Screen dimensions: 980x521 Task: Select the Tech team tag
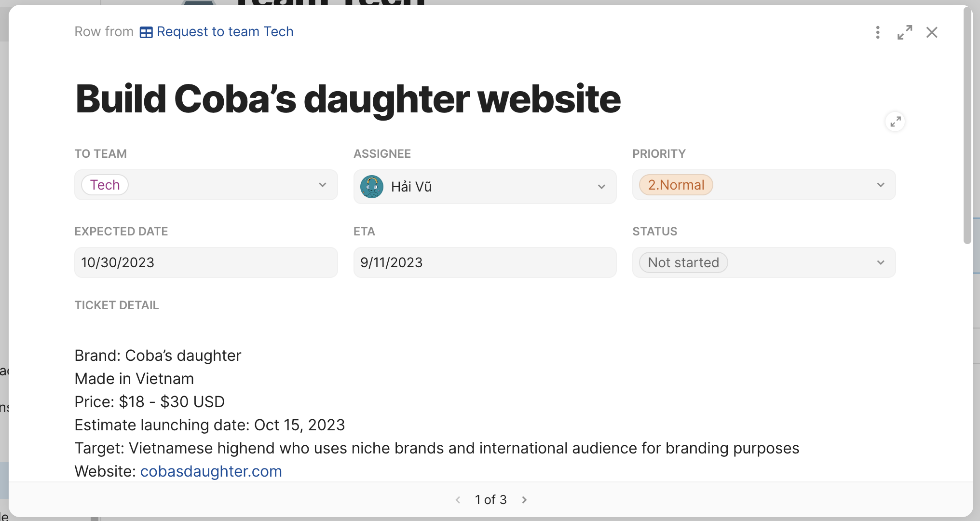105,185
